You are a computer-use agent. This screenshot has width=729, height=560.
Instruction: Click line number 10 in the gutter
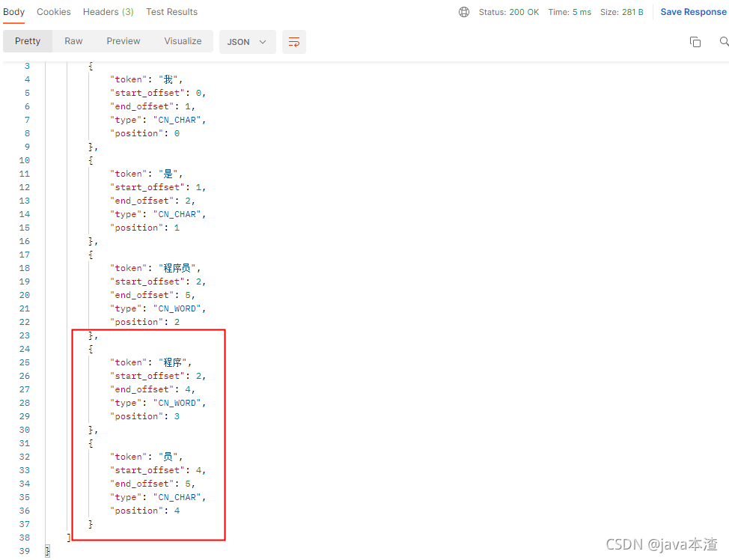click(24, 160)
